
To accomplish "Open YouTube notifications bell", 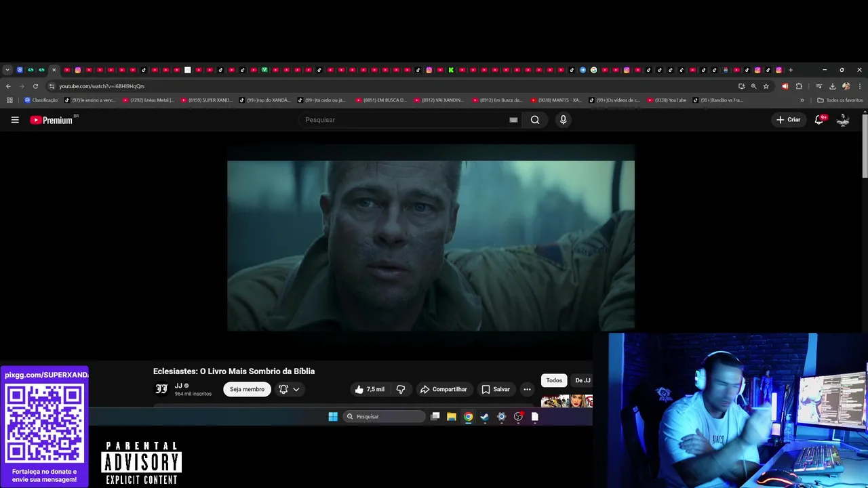I will [x=819, y=120].
